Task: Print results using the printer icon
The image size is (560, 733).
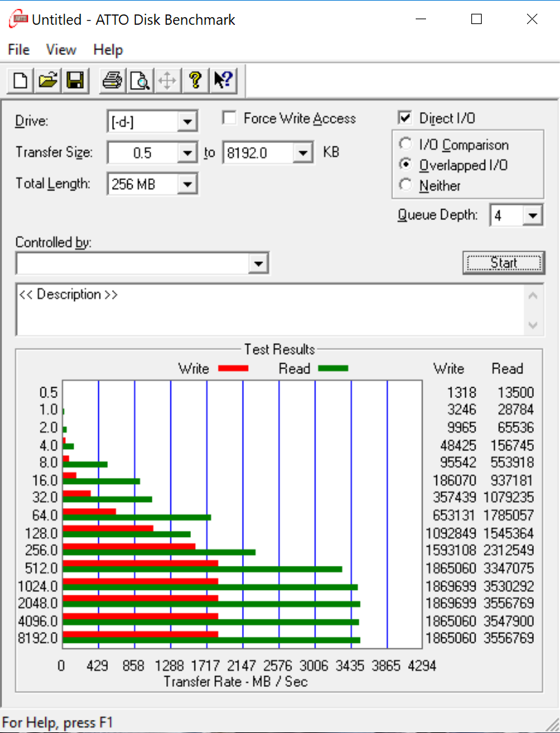Action: [112, 80]
